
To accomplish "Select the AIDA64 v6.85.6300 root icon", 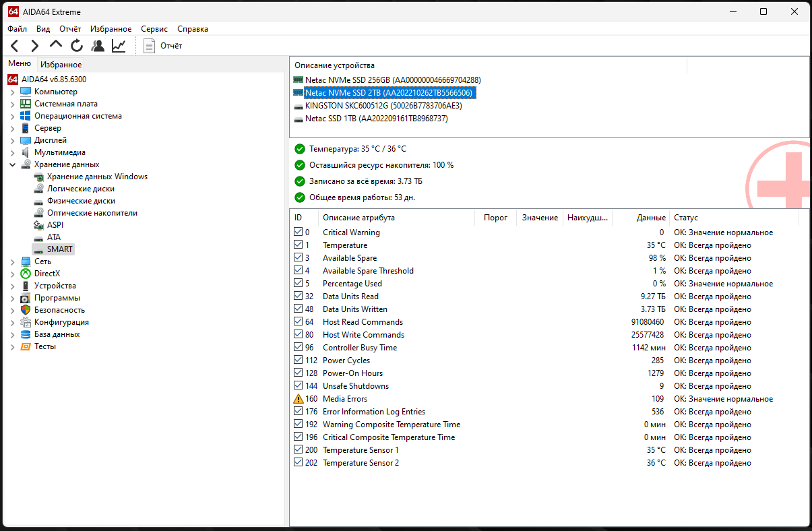I will click(x=13, y=80).
